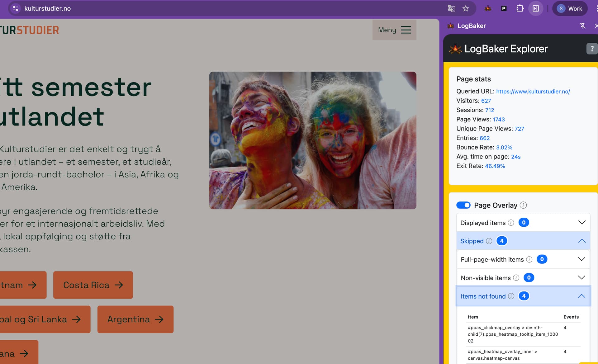Click the Holi festival hero photo
Image resolution: width=598 pixels, height=364 pixels.
[x=313, y=140]
